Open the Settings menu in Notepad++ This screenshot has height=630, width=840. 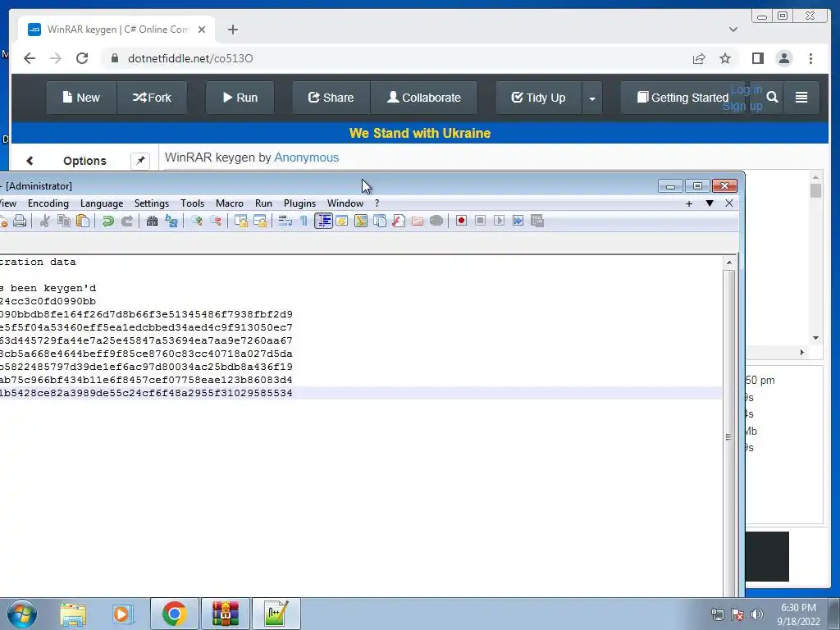(x=152, y=203)
